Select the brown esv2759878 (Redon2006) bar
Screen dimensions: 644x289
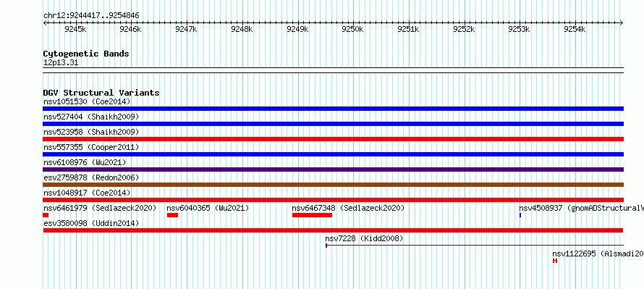click(333, 185)
